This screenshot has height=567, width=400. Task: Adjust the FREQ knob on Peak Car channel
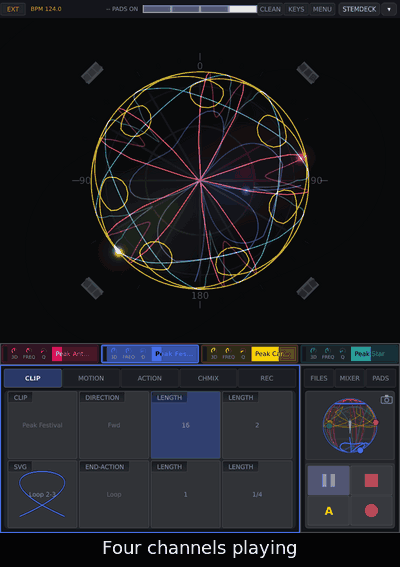click(x=229, y=353)
